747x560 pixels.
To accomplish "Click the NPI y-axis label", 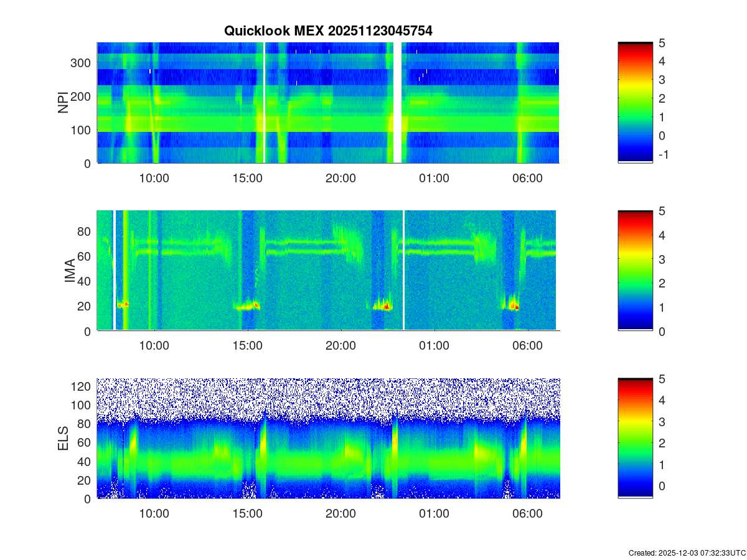I will coord(63,103).
